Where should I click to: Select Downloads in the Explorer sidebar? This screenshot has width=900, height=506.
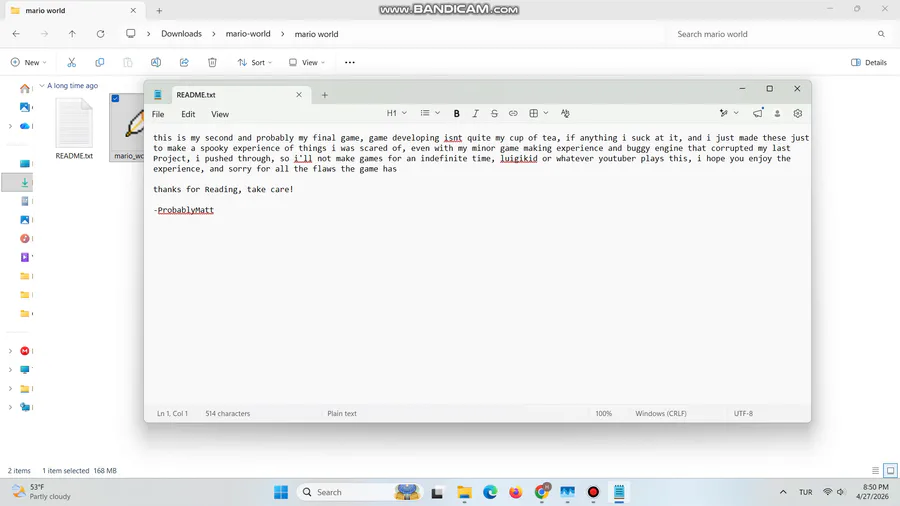click(25, 182)
